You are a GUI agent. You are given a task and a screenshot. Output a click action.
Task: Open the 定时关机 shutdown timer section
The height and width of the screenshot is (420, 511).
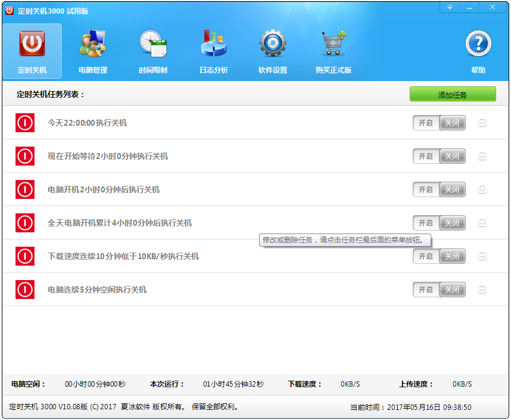pos(32,51)
